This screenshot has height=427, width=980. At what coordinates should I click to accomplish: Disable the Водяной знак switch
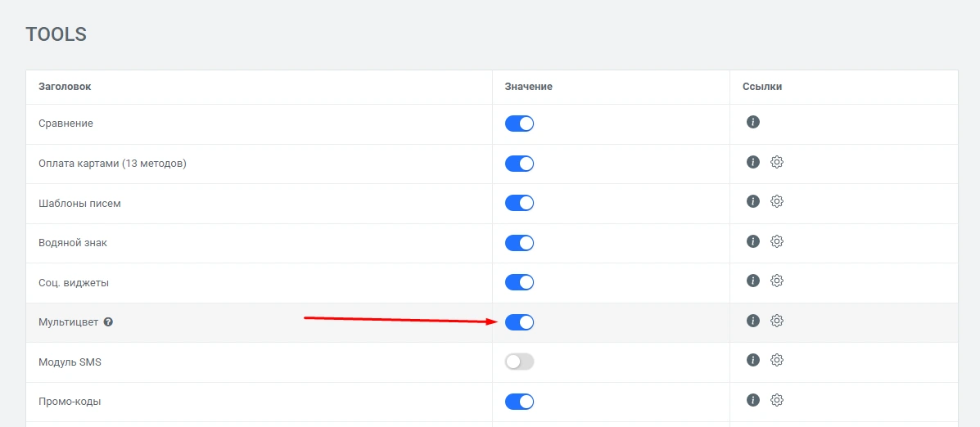pos(519,243)
